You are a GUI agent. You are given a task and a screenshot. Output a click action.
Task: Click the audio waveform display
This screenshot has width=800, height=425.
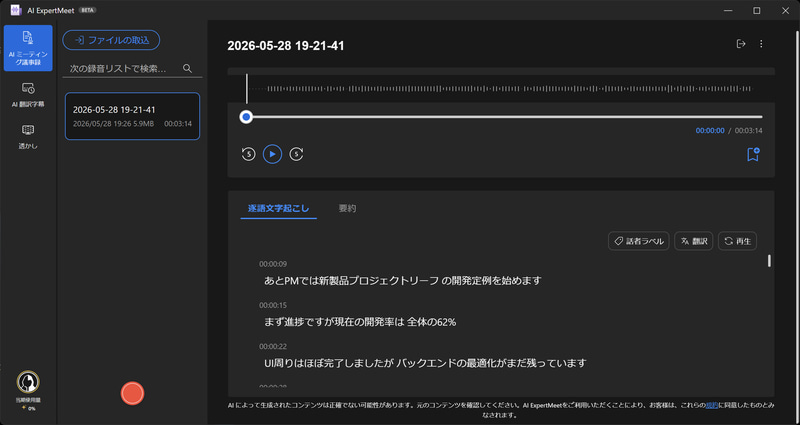501,89
